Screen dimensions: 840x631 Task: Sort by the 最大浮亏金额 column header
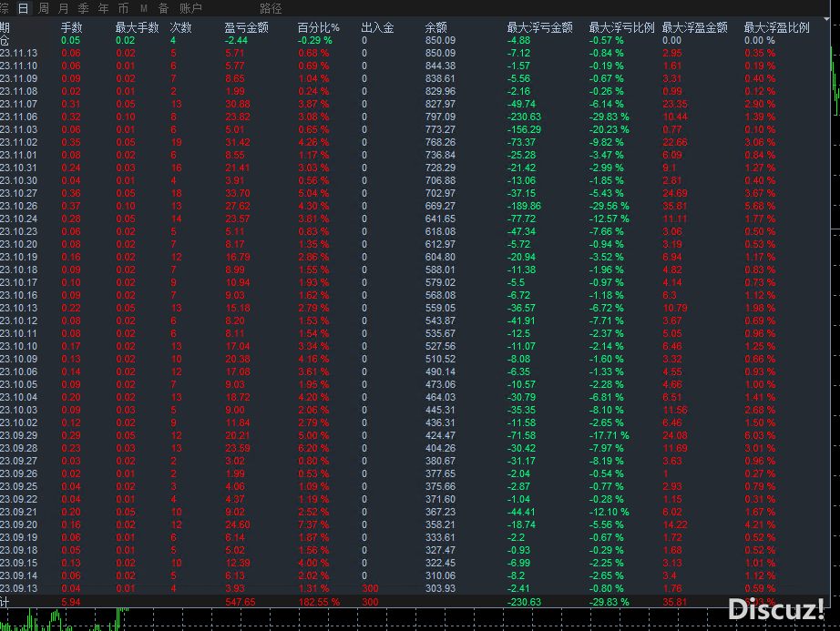pyautogui.click(x=539, y=28)
